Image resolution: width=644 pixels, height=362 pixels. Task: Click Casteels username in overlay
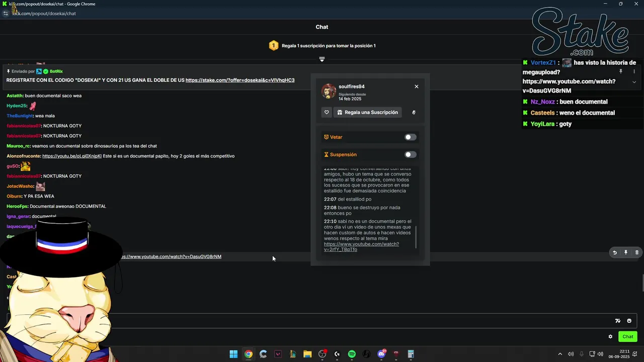[x=543, y=113]
